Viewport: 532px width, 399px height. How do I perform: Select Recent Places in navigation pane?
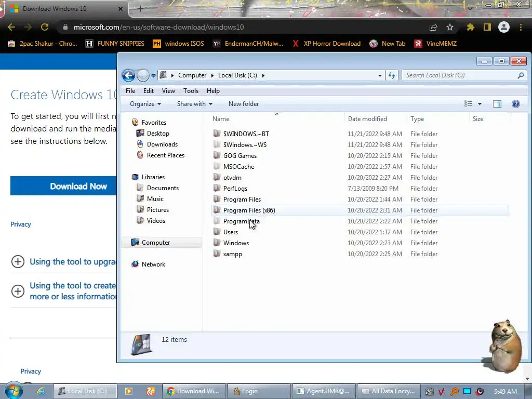tap(166, 155)
